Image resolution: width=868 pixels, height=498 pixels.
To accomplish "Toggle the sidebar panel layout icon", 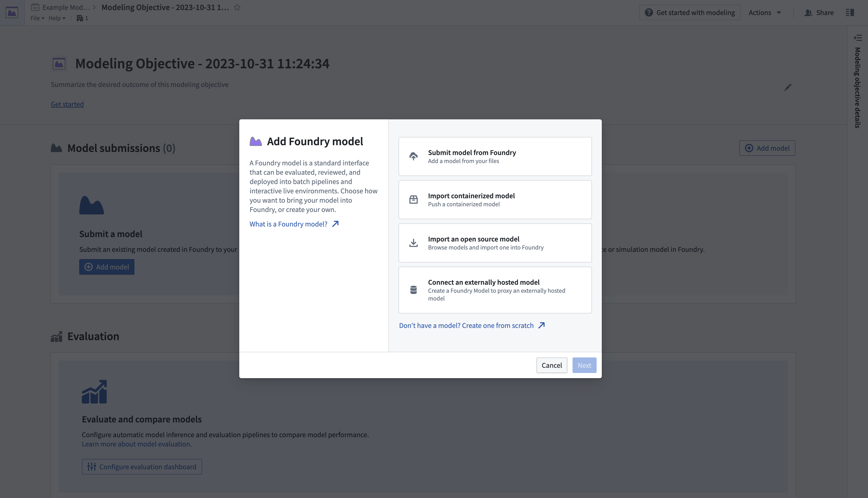I will (x=850, y=13).
